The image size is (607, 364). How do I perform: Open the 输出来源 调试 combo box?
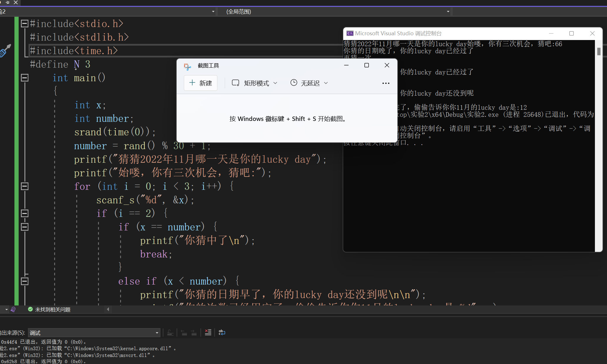tap(94, 333)
